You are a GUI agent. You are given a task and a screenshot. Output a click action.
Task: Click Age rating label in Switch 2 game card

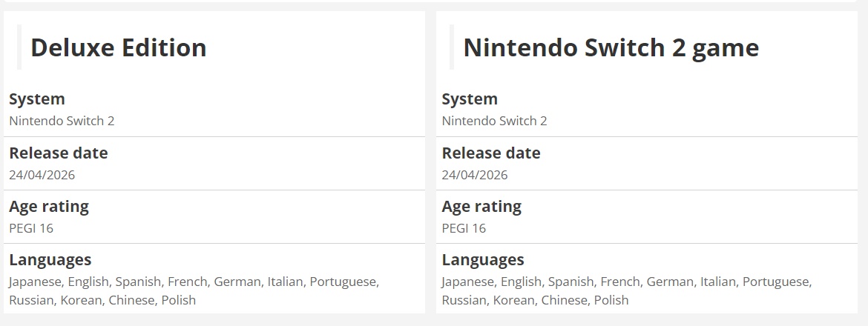[x=481, y=207]
